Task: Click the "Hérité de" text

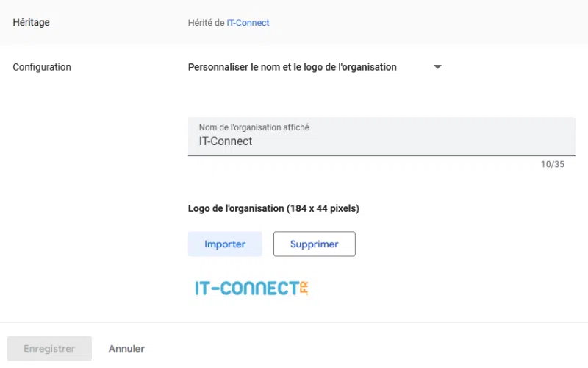Action: point(206,23)
